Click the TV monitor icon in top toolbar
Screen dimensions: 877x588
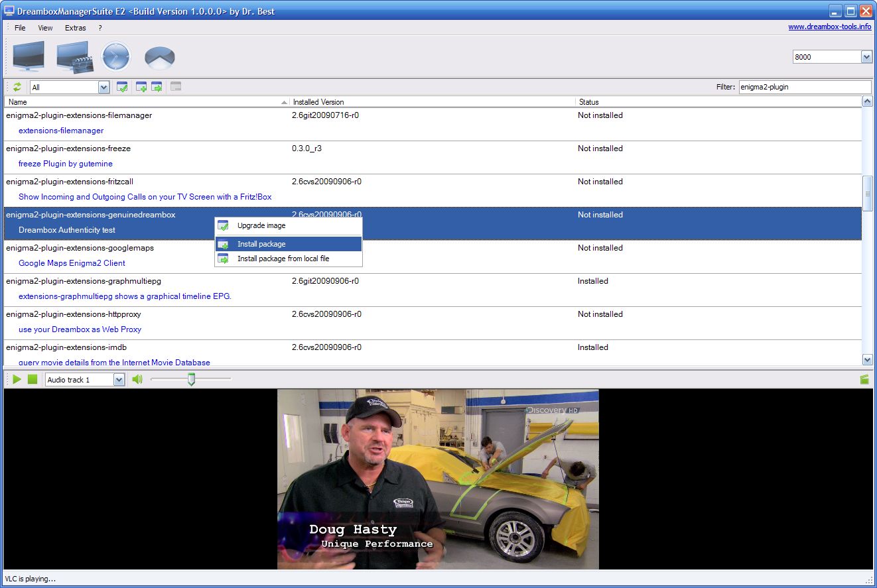[x=29, y=56]
